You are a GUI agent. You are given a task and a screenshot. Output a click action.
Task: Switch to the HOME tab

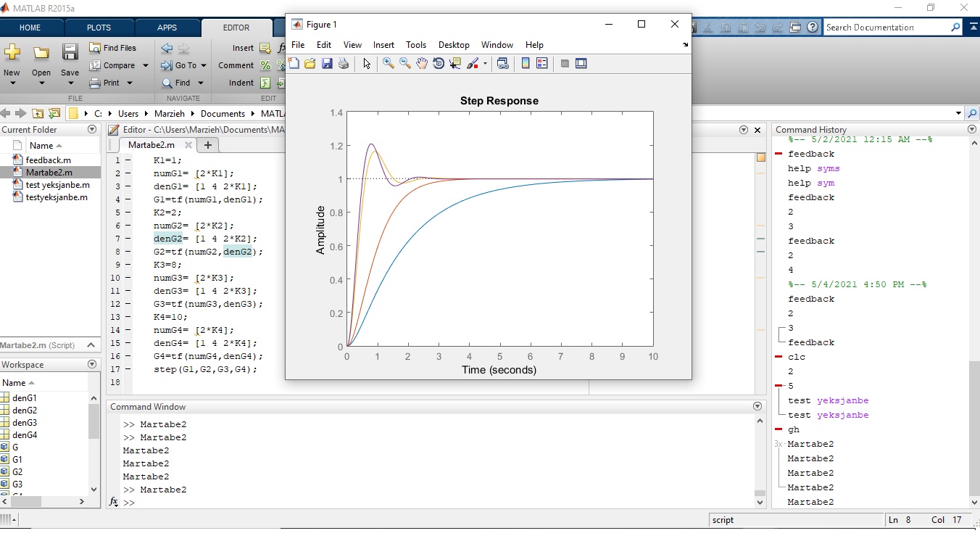pyautogui.click(x=30, y=28)
